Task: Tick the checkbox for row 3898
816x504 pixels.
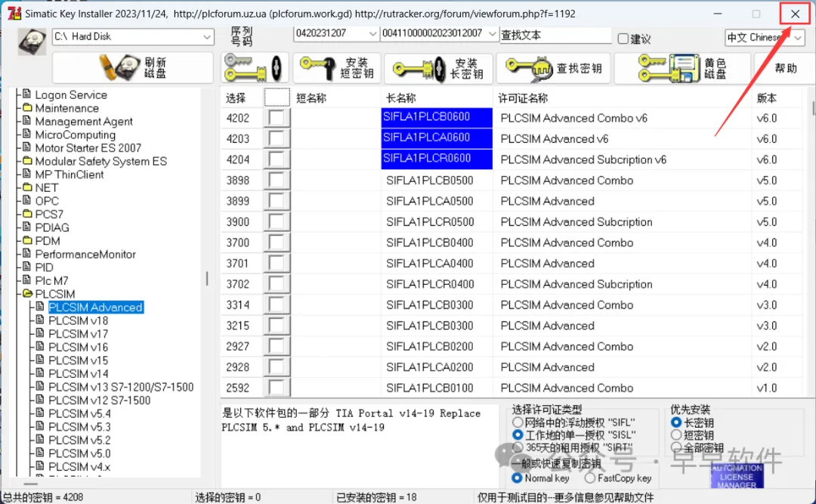Action: (x=277, y=180)
